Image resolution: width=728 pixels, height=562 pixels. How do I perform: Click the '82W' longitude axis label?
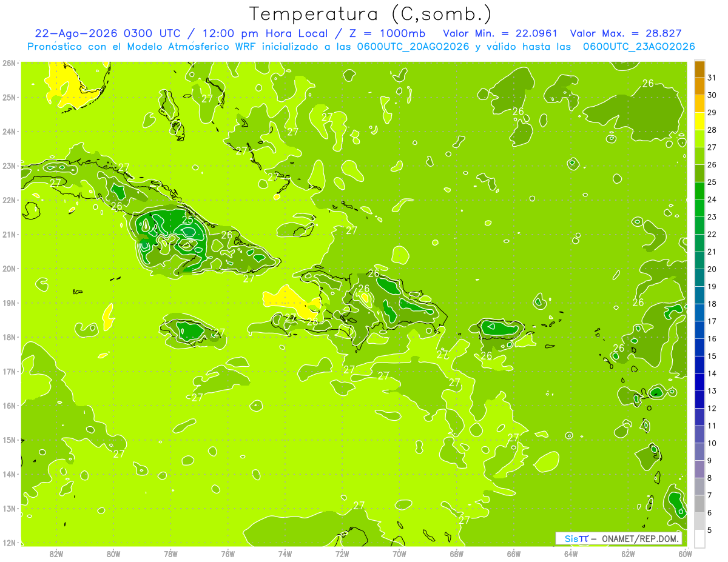(x=56, y=554)
